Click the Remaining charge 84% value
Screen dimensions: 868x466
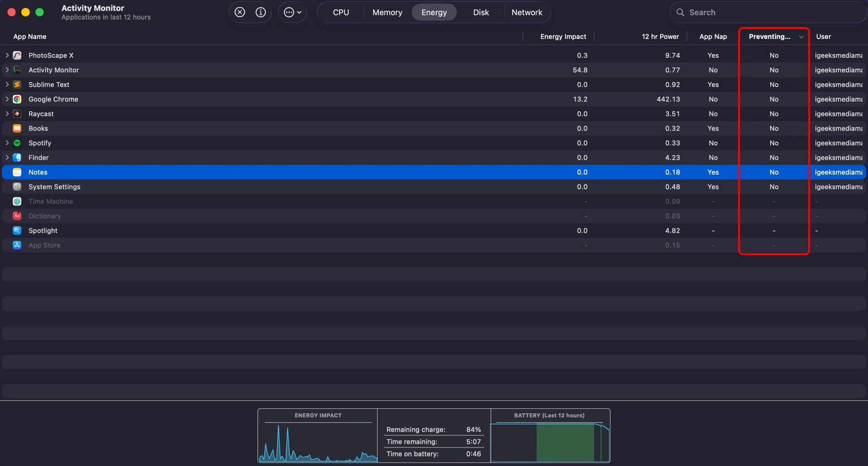pos(473,429)
